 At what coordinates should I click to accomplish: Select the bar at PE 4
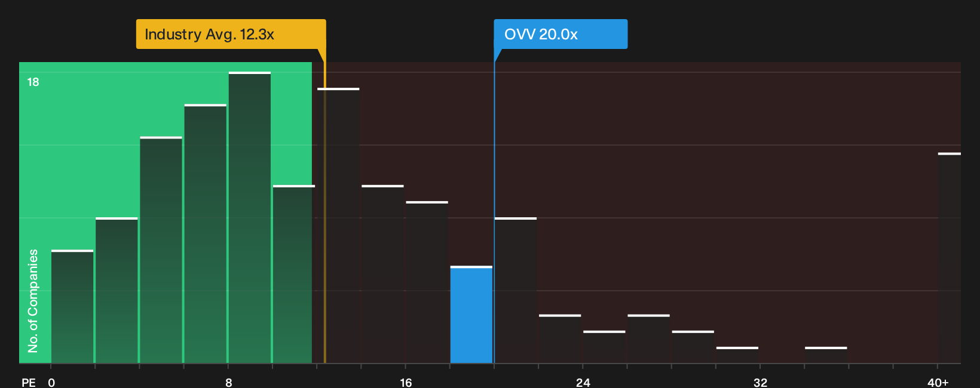[161, 250]
